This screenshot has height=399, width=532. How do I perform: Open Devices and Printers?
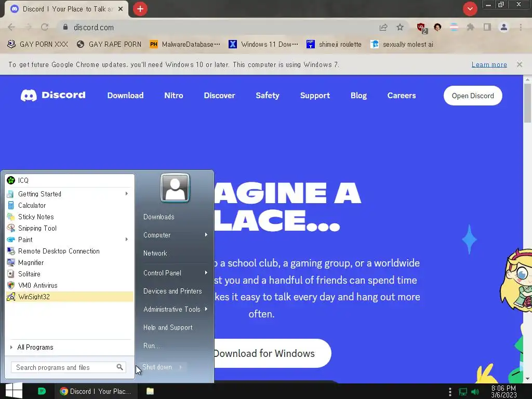(x=172, y=291)
